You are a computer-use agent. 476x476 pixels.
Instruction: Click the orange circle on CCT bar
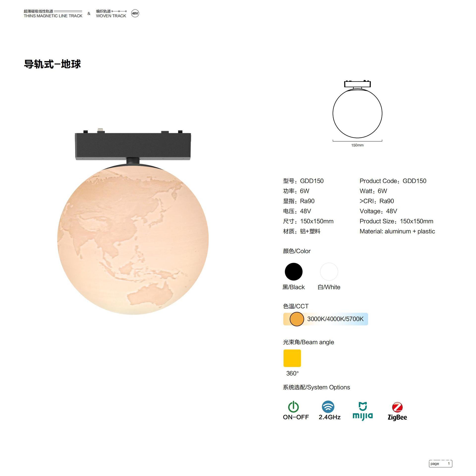coord(297,319)
